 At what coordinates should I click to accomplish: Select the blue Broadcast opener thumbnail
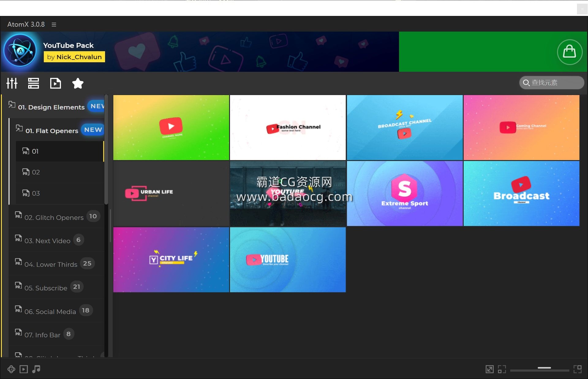pyautogui.click(x=521, y=193)
